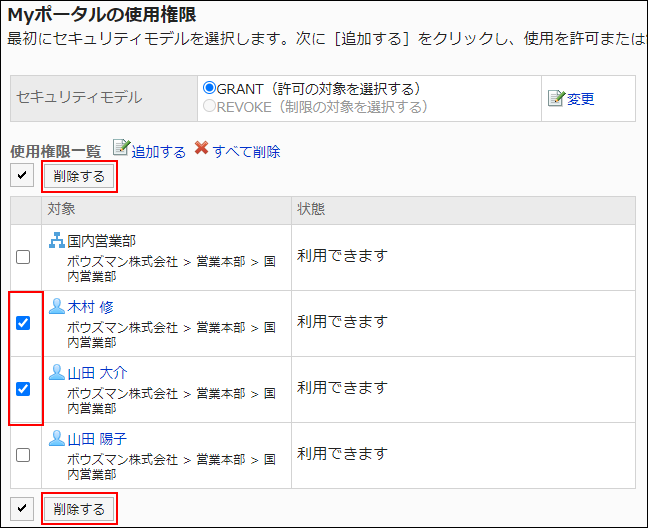Click the user icon beside 山田 大介
648x528 pixels.
coord(57,372)
